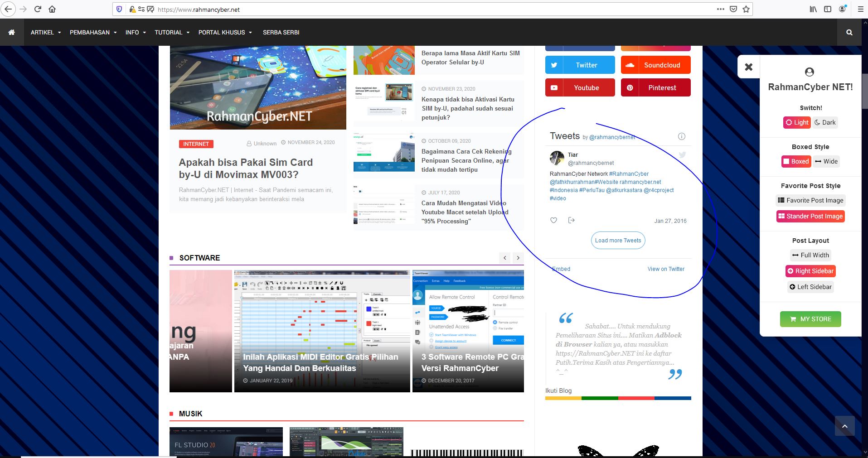Show next Software slide arrow
The image size is (868, 458).
click(x=518, y=258)
